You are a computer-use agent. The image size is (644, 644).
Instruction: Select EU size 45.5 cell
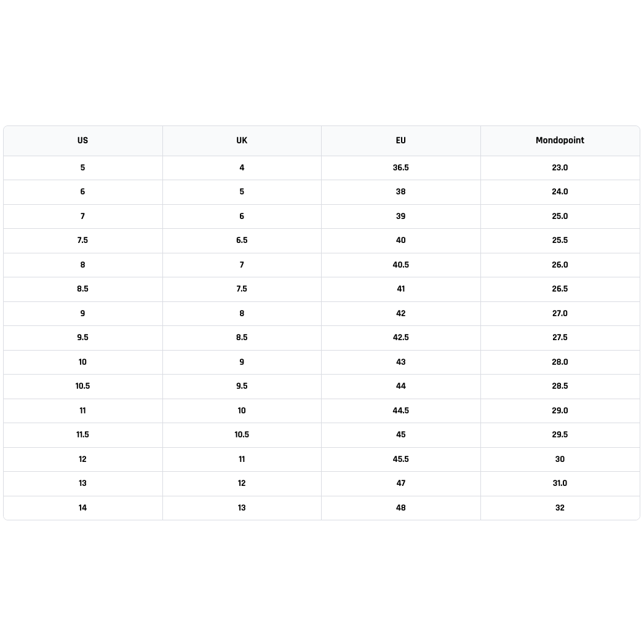400,459
